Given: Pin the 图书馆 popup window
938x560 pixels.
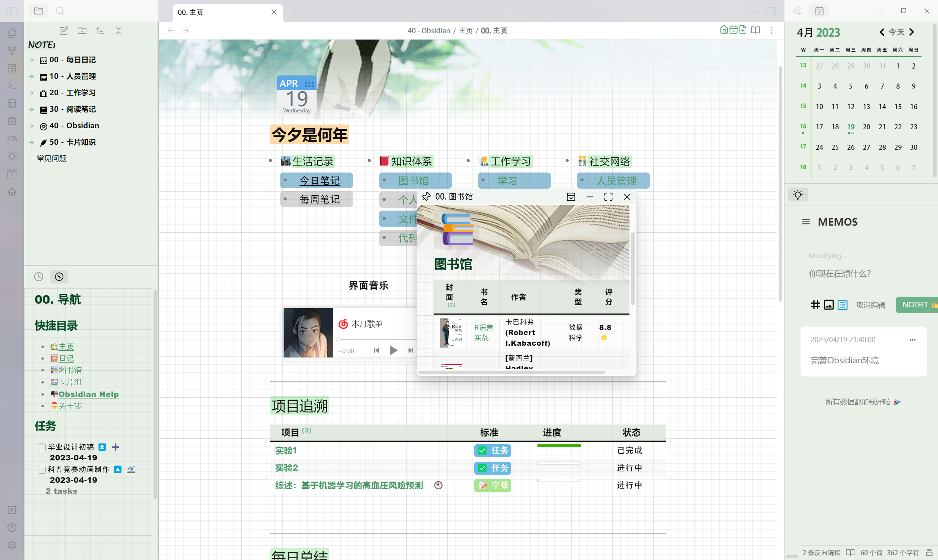Looking at the screenshot, I should tap(426, 197).
